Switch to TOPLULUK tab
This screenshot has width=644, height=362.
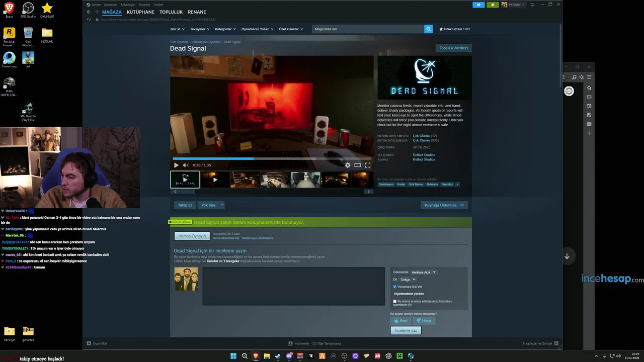tap(171, 12)
